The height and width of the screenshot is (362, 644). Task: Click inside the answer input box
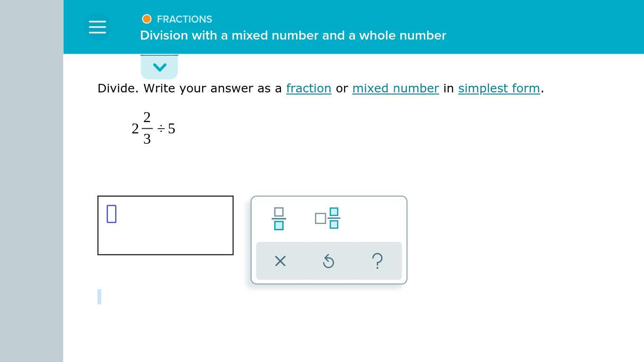[165, 225]
